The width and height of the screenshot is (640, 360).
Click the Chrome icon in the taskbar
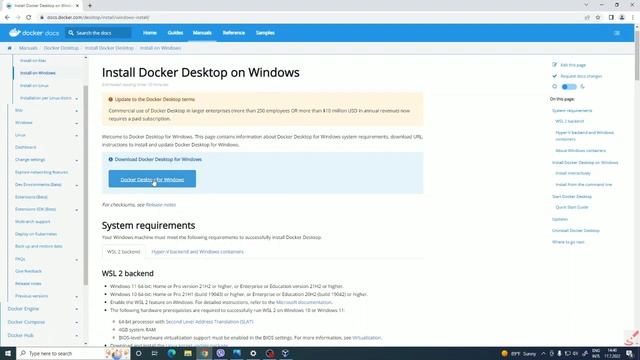tap(204, 353)
